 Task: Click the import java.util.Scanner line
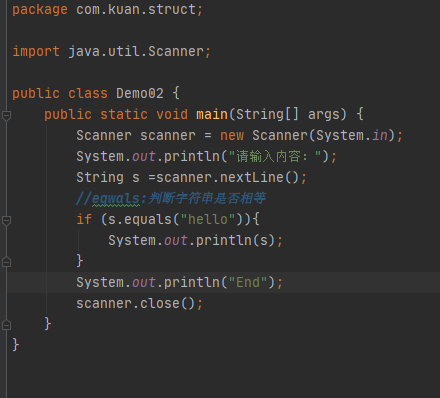(x=111, y=51)
